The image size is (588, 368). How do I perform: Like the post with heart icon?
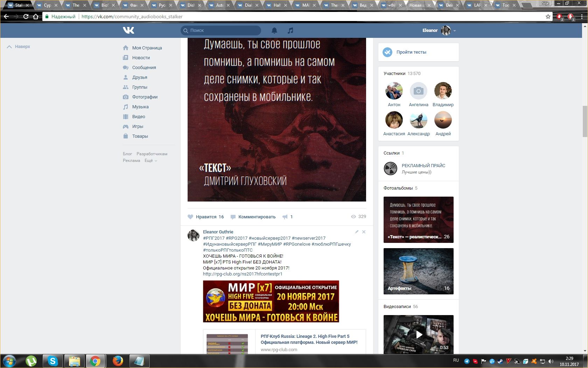190,217
